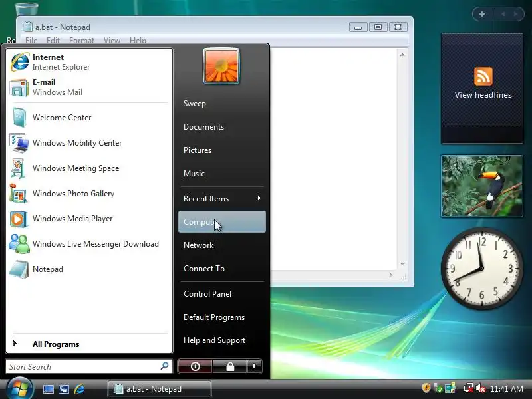Screen dimensions: 532x399
Task: Open Windows Media Player
Action: (89, 219)
